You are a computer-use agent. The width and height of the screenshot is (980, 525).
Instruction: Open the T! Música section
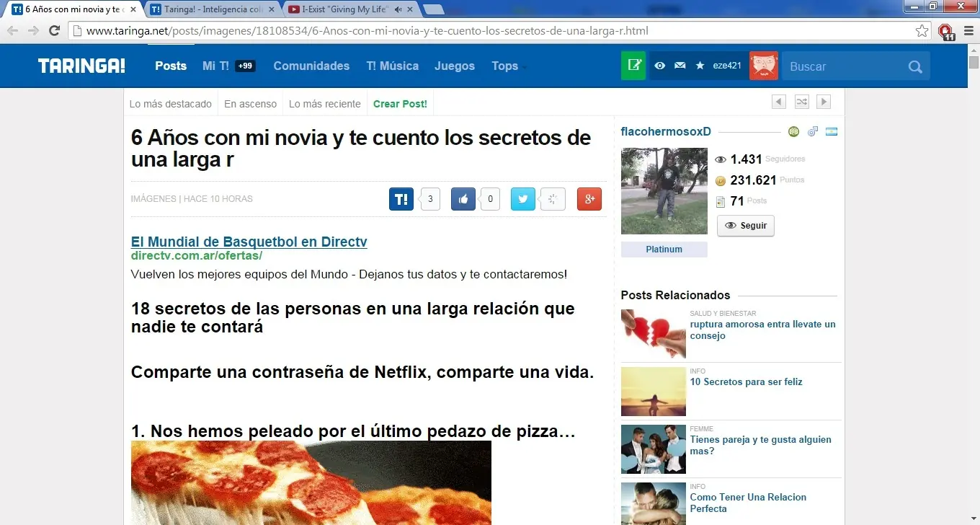[392, 66]
